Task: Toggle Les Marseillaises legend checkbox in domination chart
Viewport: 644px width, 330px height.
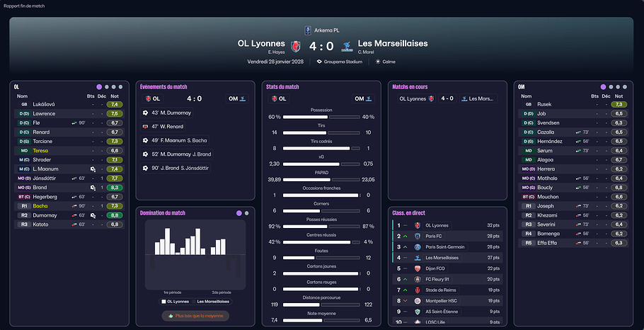Action: [x=193, y=301]
